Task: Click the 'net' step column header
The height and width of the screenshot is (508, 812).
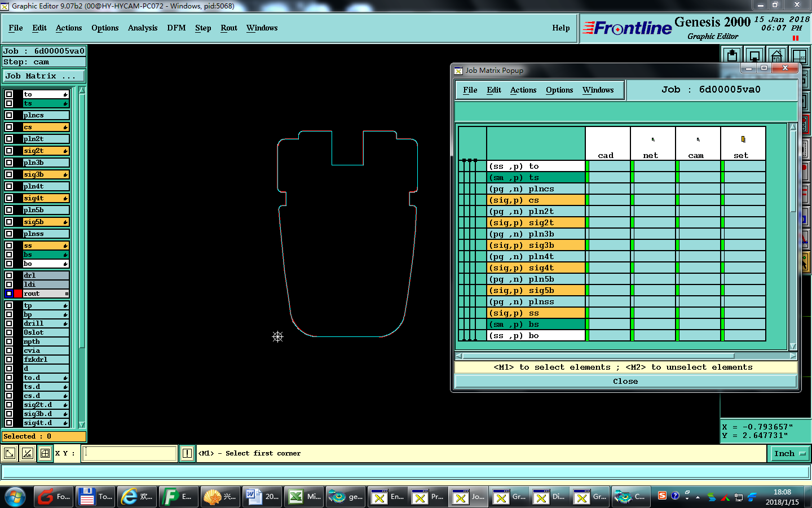Action: [653, 144]
